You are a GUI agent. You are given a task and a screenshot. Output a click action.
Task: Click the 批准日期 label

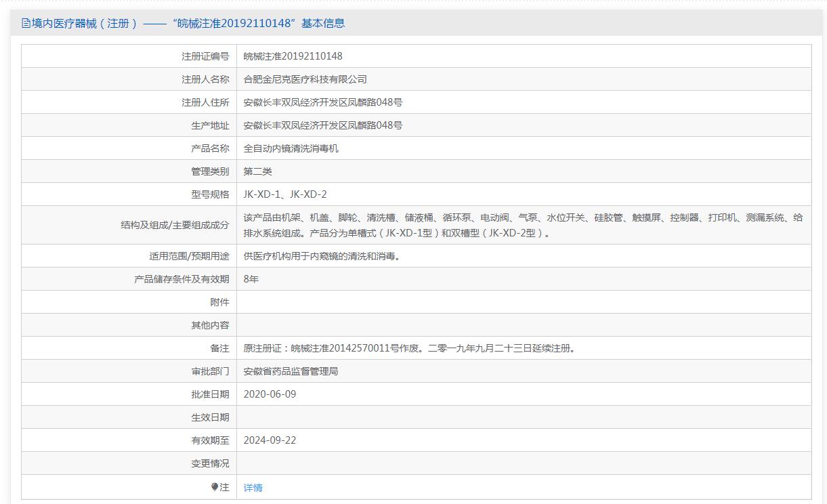(210, 394)
